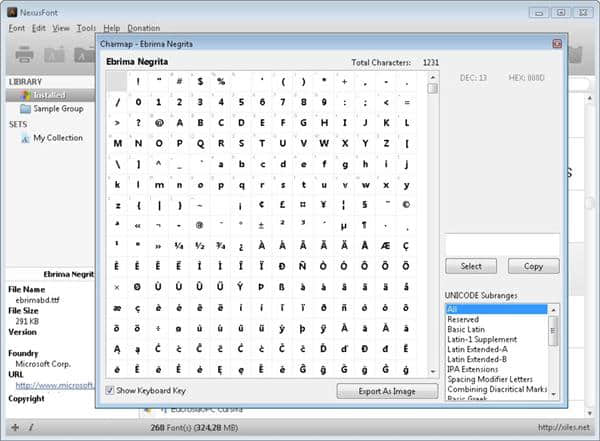Open the Tools menu

[x=87, y=29]
